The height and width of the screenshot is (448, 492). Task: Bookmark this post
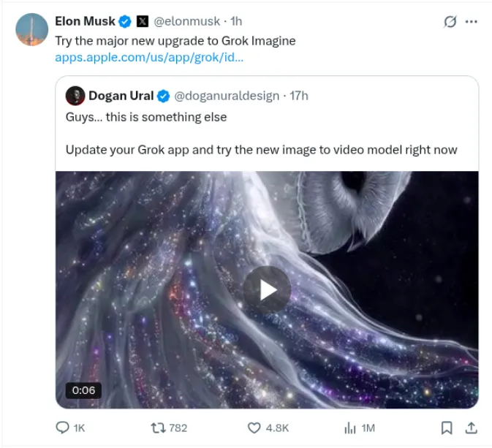coord(446,428)
